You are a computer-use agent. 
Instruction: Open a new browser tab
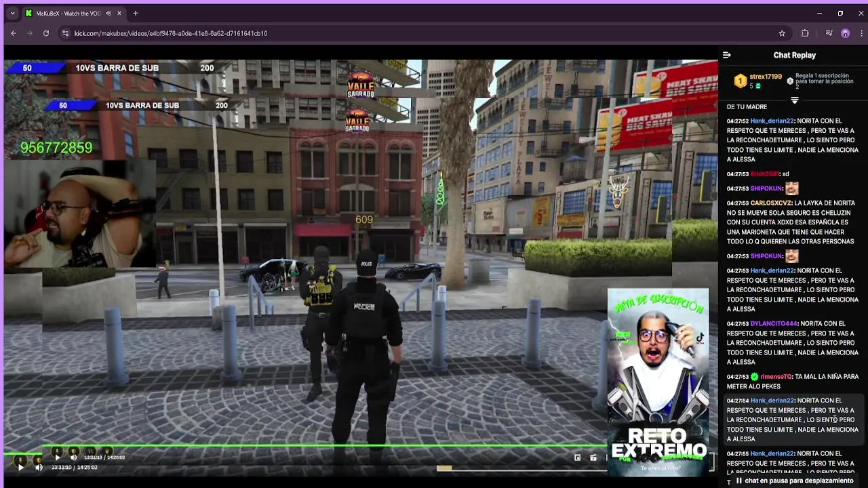coord(136,13)
